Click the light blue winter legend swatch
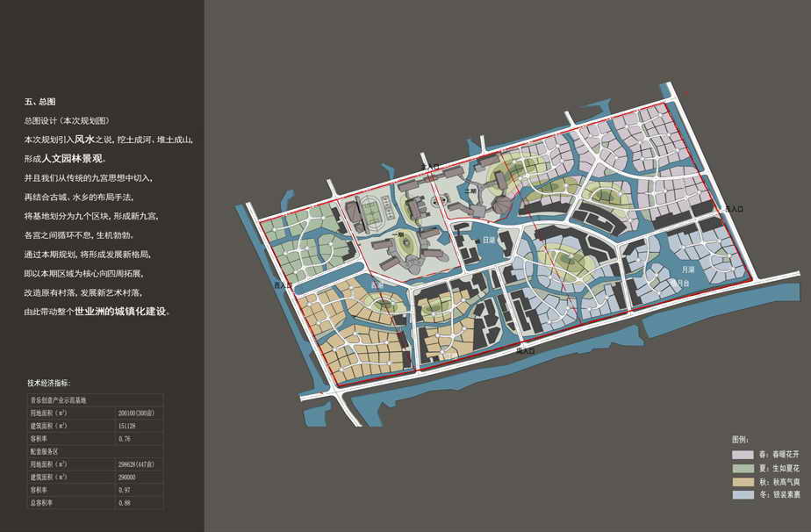811x532 pixels. pos(743,495)
